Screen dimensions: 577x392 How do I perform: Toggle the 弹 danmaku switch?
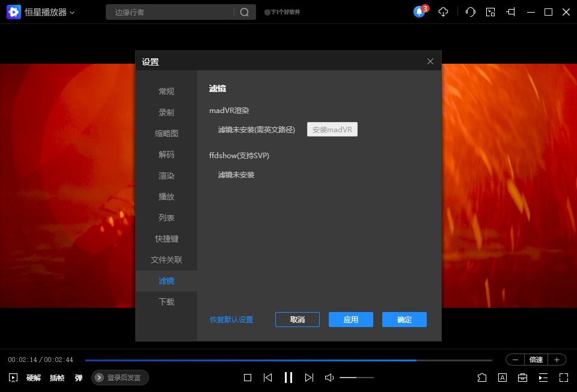coord(78,378)
